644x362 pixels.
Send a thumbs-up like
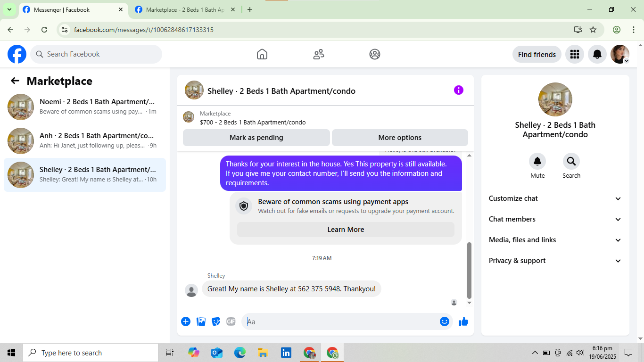pyautogui.click(x=463, y=321)
